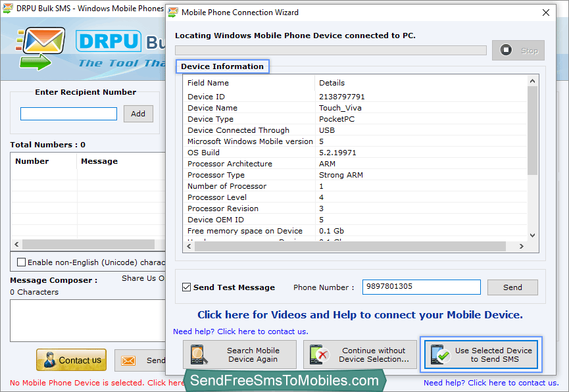
Task: Select the Microsoft Windows Mobile version row
Action: (355, 141)
